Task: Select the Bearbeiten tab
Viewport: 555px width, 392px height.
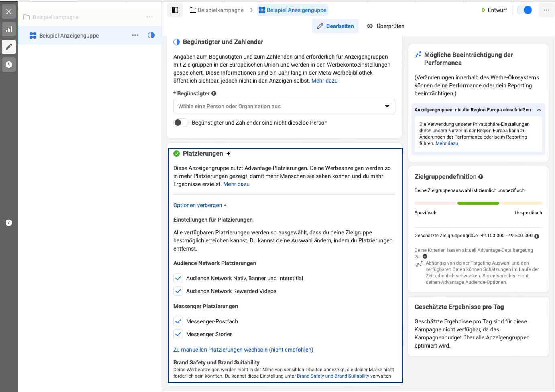Action: [335, 26]
